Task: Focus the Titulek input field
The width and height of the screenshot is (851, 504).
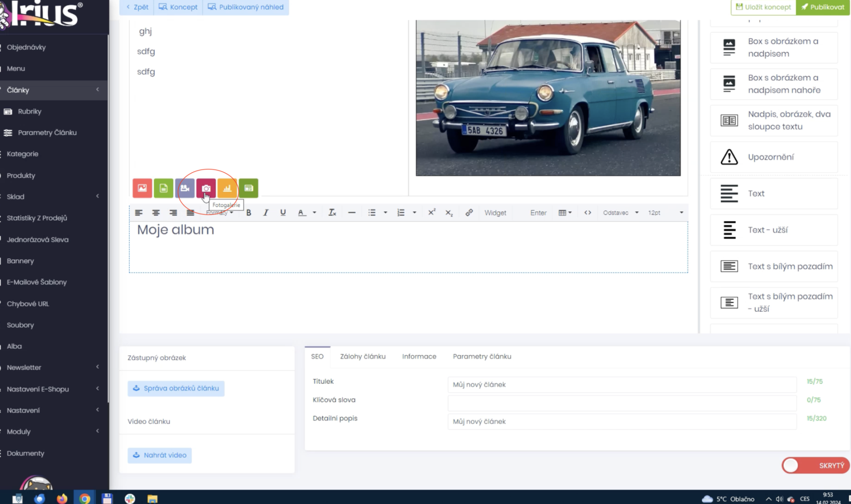Action: point(622,385)
